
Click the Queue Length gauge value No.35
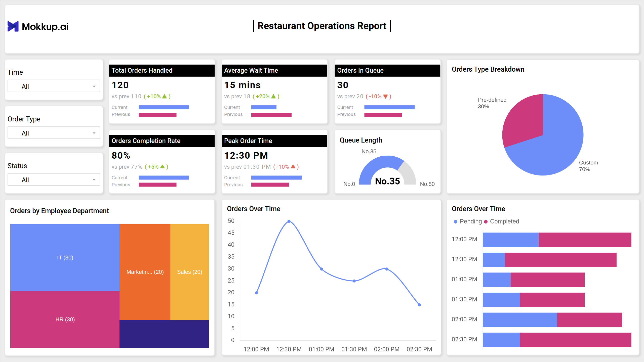(387, 181)
